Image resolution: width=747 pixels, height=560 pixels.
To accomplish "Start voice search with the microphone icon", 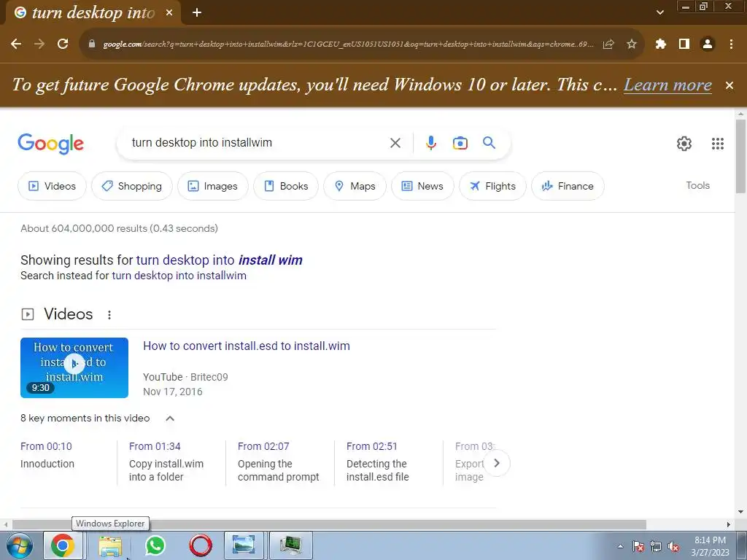I will click(x=430, y=143).
